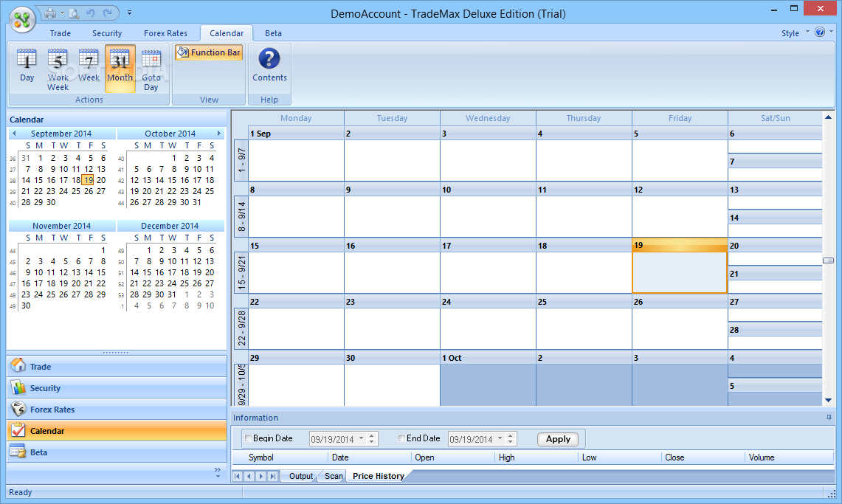Select 1 Oct cell in month grid
The width and height of the screenshot is (842, 504).
[x=488, y=379]
